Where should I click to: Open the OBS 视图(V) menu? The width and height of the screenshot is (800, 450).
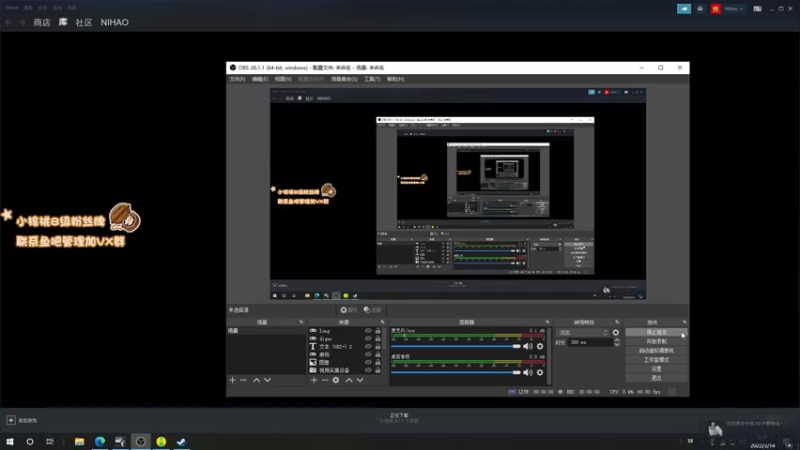click(283, 79)
